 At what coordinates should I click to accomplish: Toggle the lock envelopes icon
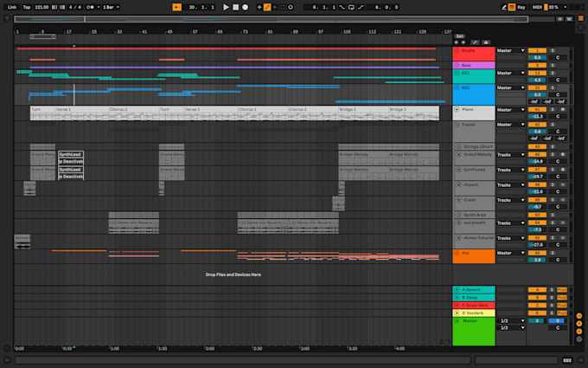point(486,42)
